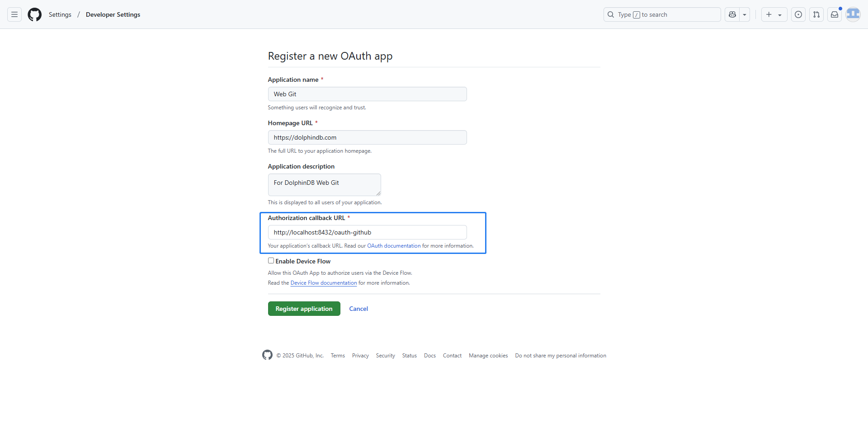Open GitHub Copilot chat icon
This screenshot has width=868, height=427.
732,14
